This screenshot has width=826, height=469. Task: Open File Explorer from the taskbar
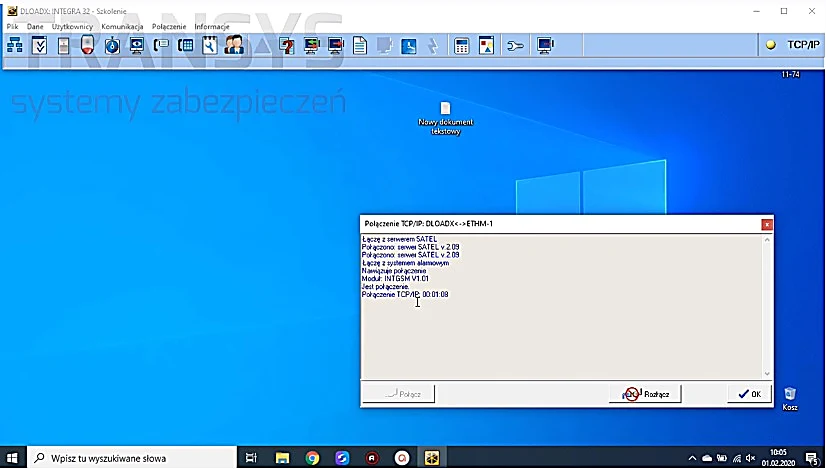pyautogui.click(x=282, y=458)
